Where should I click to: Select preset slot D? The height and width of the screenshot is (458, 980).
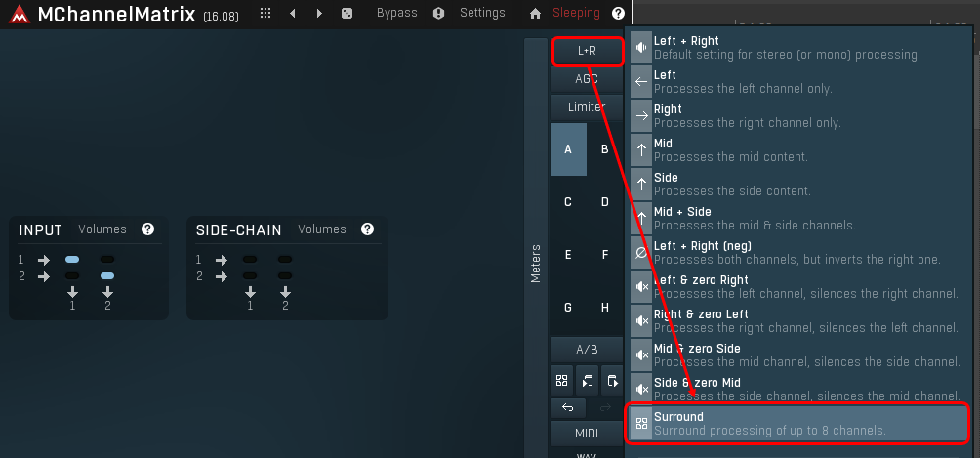tap(605, 201)
